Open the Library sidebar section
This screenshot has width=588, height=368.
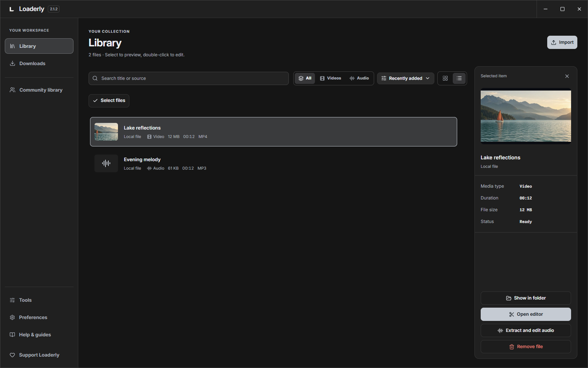(x=39, y=46)
